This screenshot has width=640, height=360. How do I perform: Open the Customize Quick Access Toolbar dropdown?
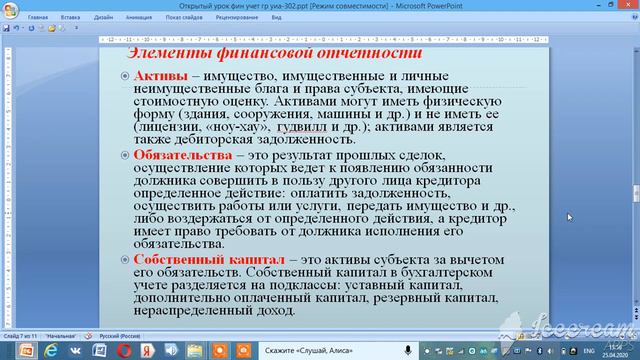[76, 28]
